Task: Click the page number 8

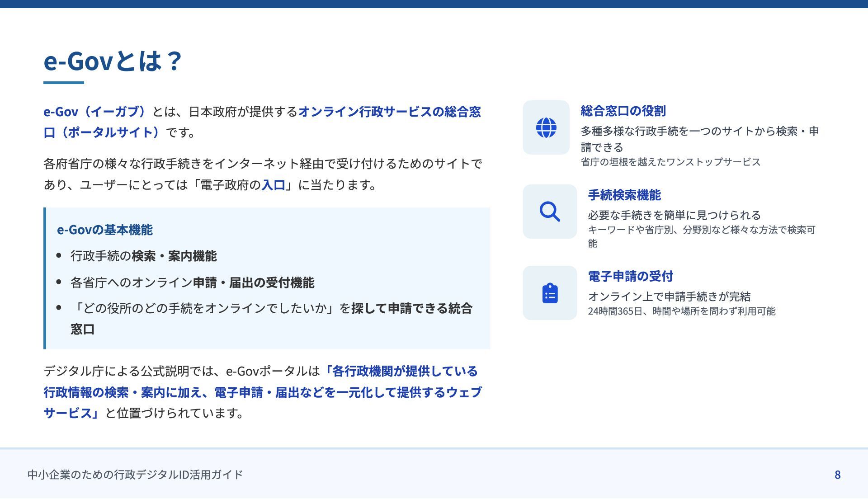Action: (837, 475)
